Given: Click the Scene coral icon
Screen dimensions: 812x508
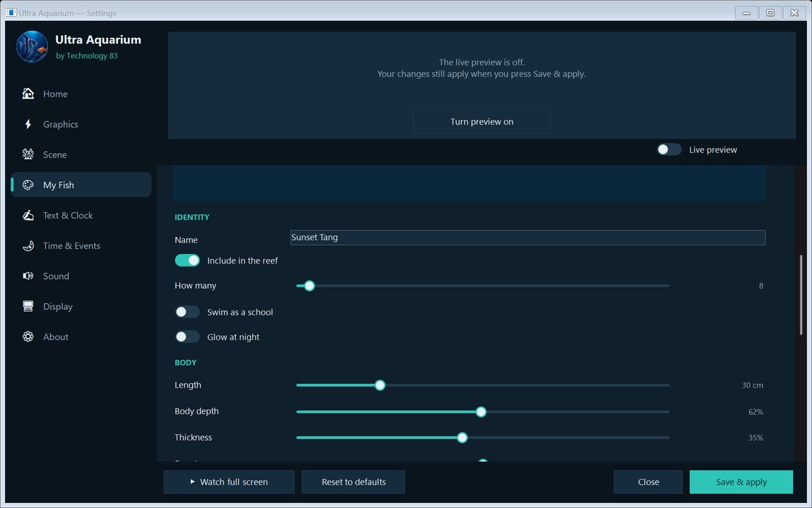Looking at the screenshot, I should 28,155.
